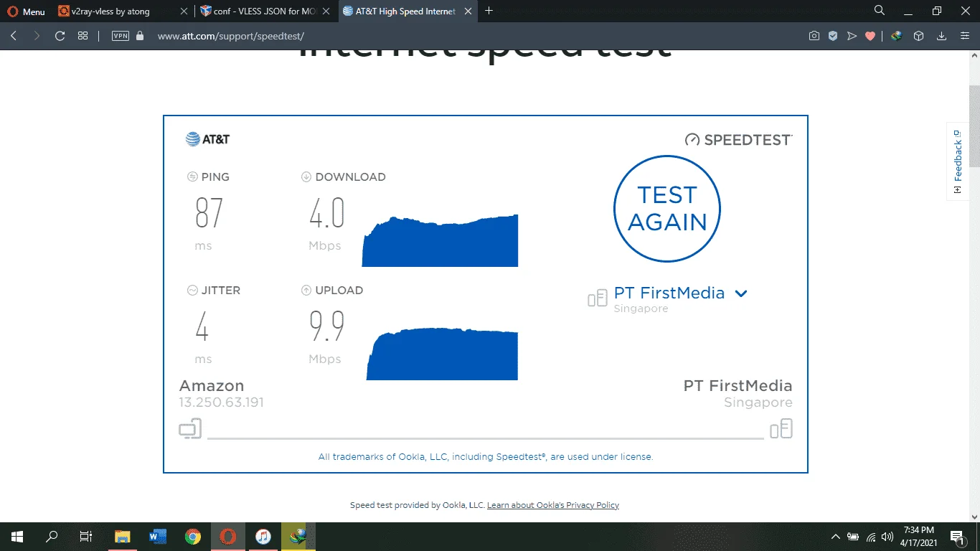Close the AT&T High Speed Internet tab
This screenshot has height=551, width=980.
[468, 11]
